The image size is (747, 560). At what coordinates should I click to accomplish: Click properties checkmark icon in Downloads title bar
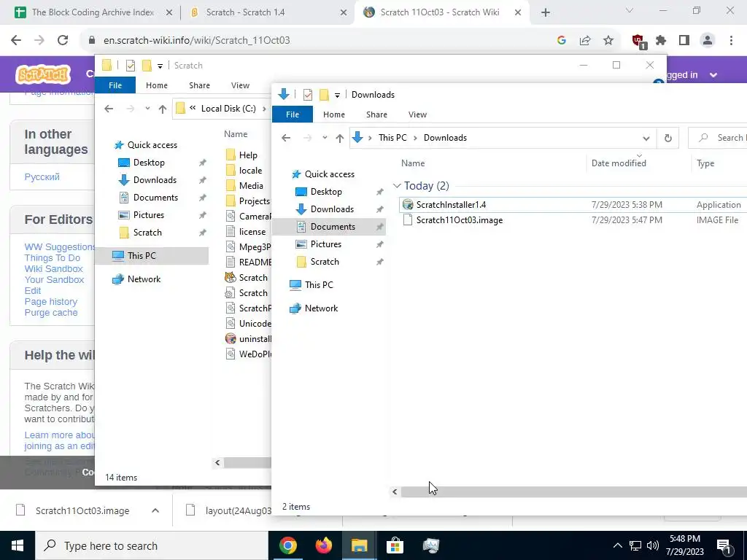tap(308, 95)
